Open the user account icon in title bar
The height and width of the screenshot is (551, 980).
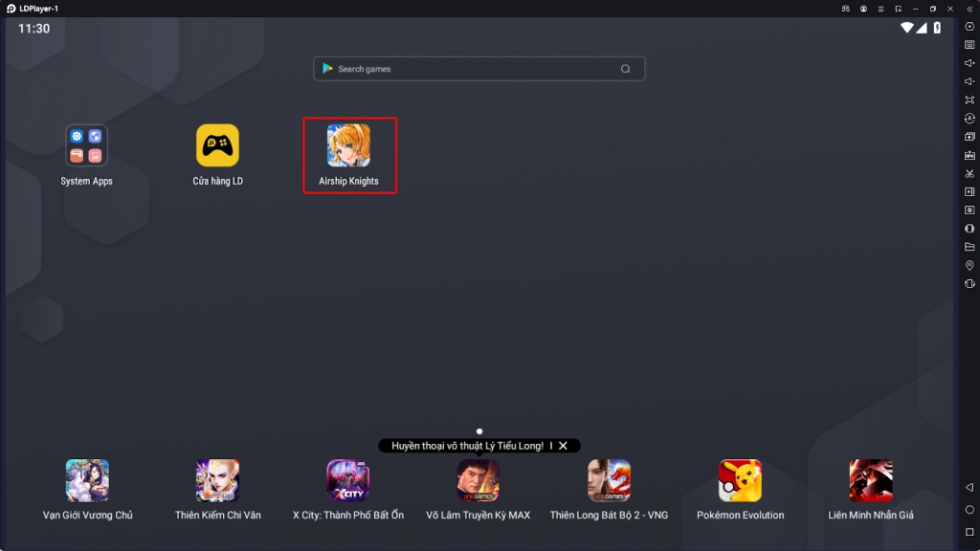tap(863, 9)
